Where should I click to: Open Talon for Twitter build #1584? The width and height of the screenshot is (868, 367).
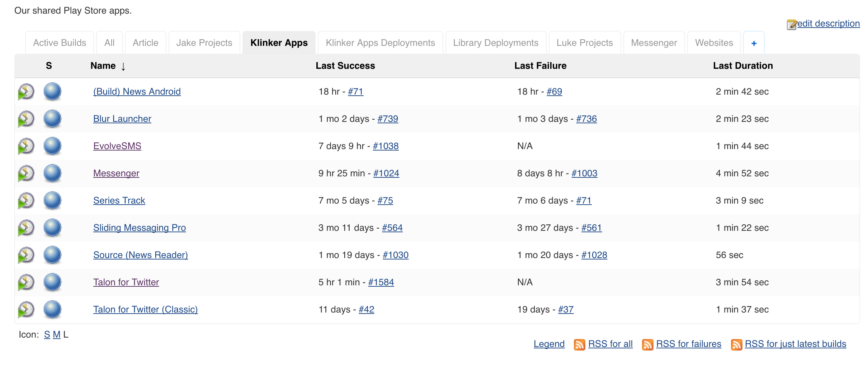point(381,282)
